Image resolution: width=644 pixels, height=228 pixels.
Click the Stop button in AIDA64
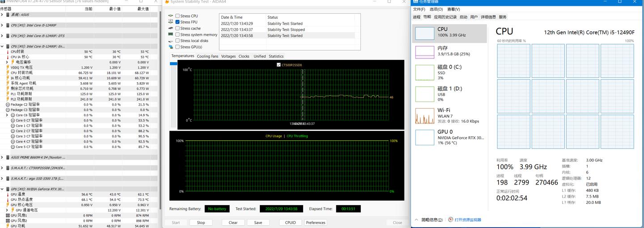coord(201,223)
